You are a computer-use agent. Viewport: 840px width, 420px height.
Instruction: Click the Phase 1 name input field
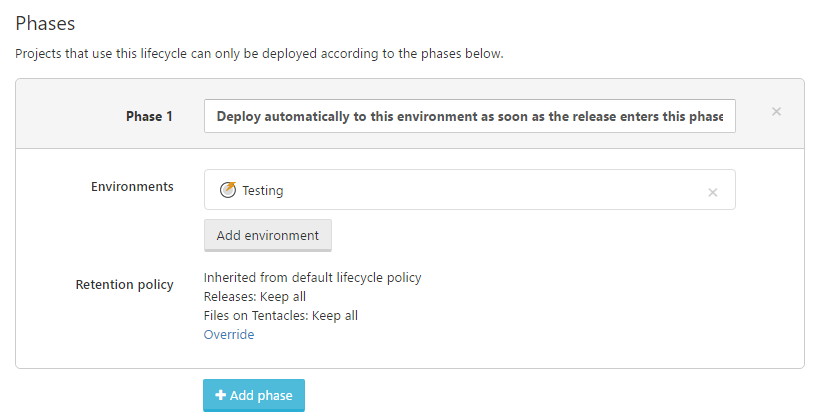click(x=469, y=116)
